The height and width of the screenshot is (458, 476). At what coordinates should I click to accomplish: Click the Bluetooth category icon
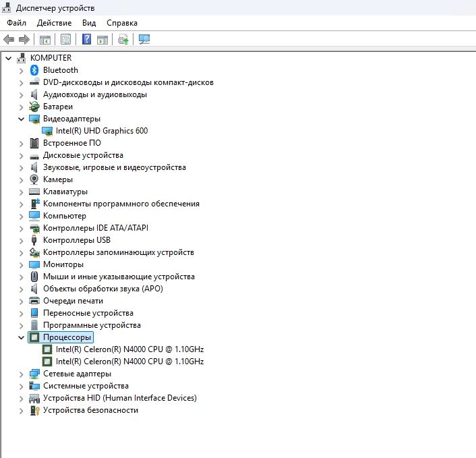pyautogui.click(x=34, y=70)
